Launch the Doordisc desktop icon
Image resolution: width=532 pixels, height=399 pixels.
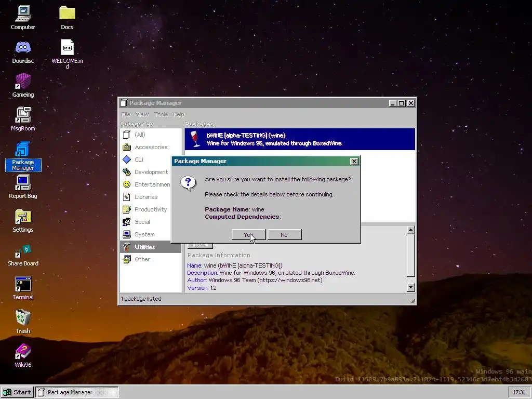pyautogui.click(x=23, y=52)
